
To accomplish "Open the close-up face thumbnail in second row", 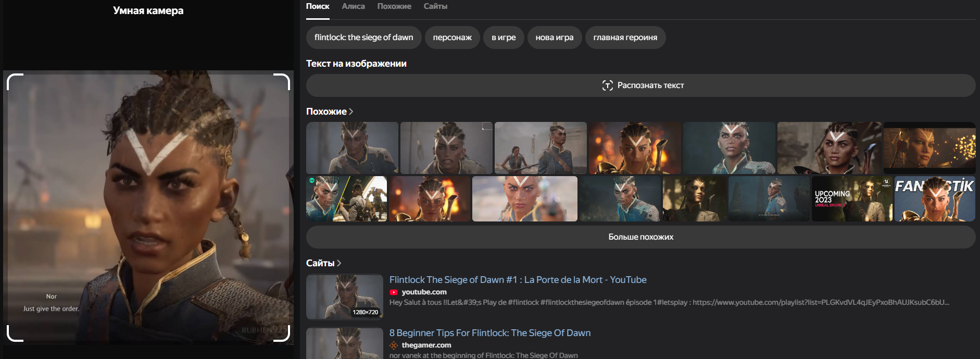I will click(x=525, y=199).
